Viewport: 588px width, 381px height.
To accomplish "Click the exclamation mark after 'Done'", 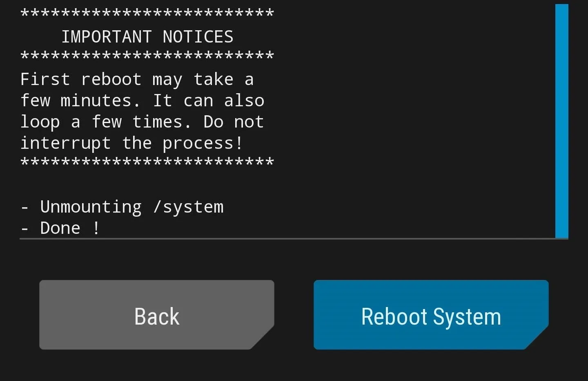I will coord(96,228).
